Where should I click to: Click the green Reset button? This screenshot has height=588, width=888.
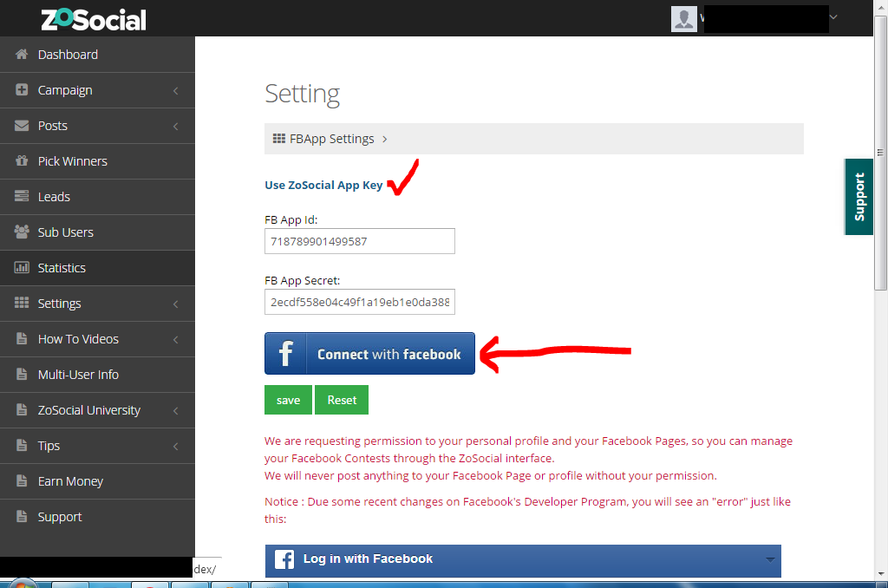click(x=342, y=400)
